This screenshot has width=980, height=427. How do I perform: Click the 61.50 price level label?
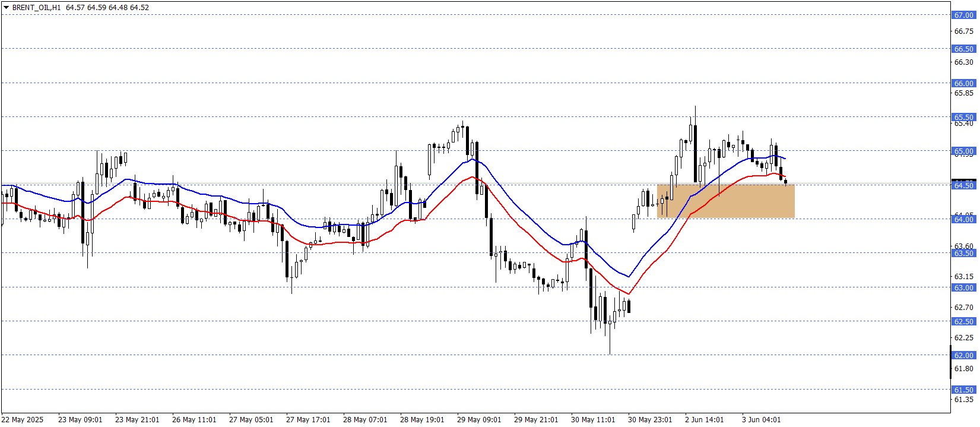[963, 390]
